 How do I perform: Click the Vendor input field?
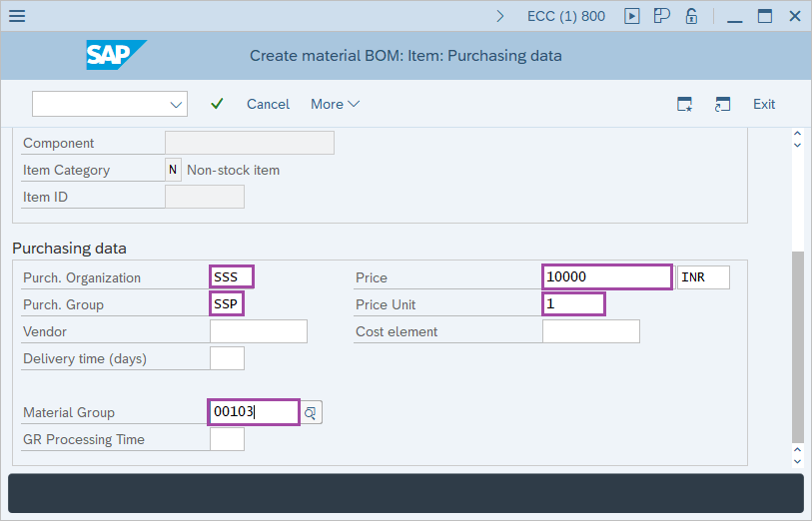[258, 331]
